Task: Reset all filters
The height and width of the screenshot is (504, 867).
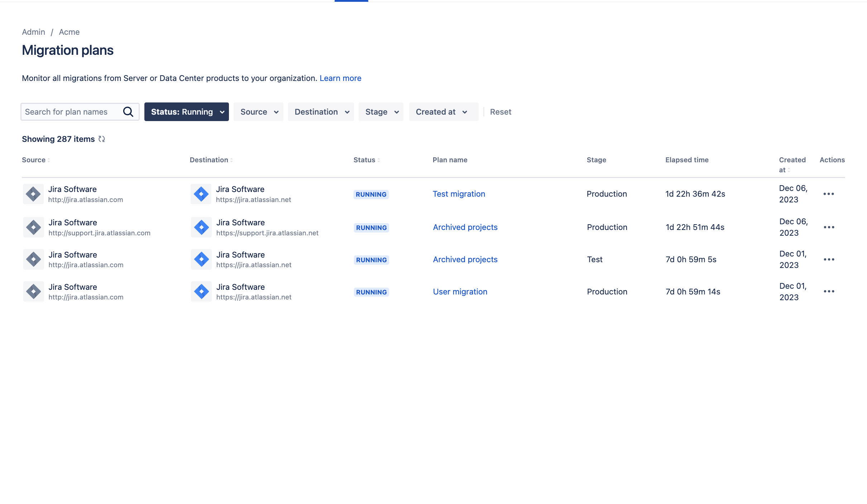Action: click(x=500, y=112)
